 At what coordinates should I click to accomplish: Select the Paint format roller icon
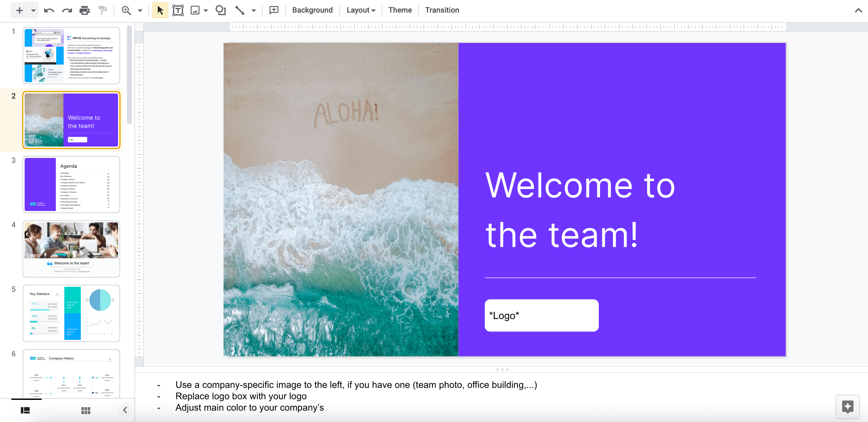(x=103, y=10)
